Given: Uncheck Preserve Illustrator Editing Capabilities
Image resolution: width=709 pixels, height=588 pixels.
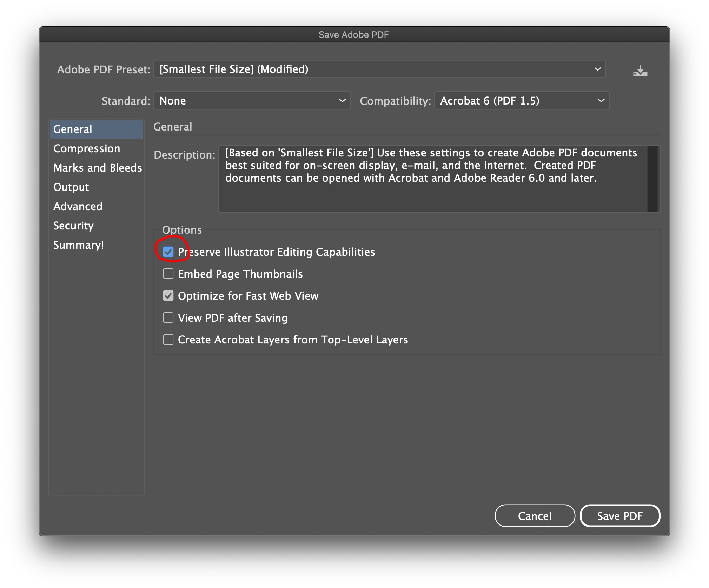Looking at the screenshot, I should click(168, 252).
